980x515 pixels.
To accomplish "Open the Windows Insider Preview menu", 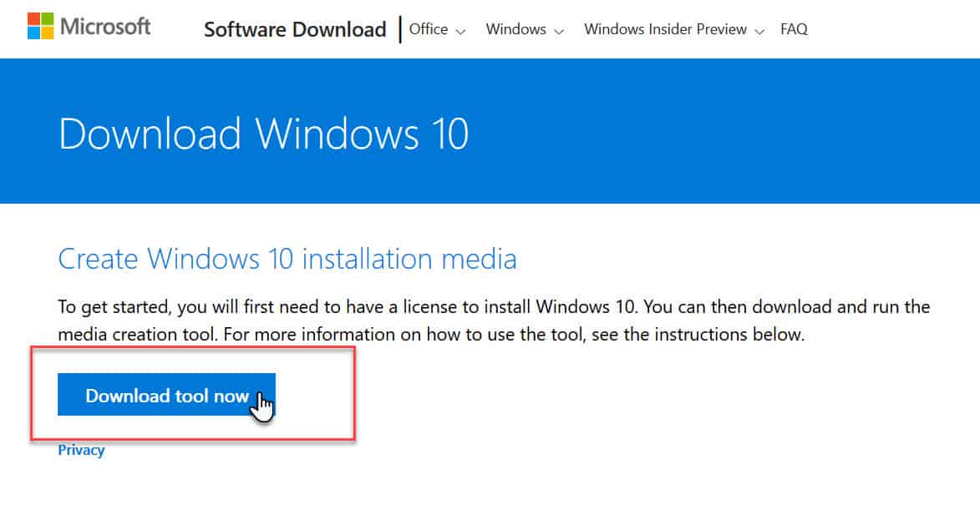I will 666,29.
